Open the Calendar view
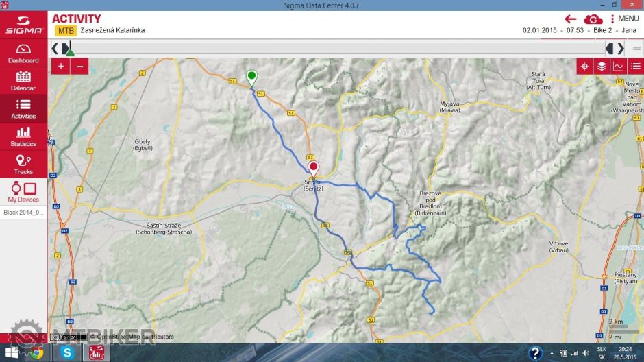Image resolution: width=644 pixels, height=362 pixels. (x=23, y=81)
